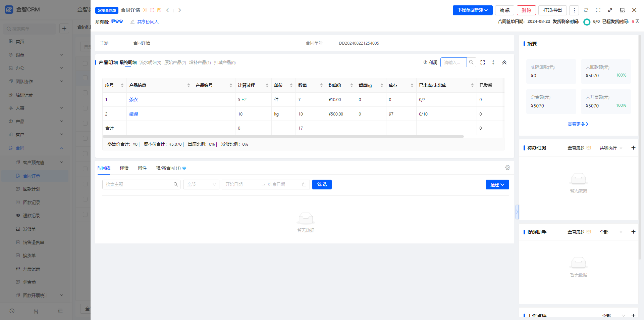Refresh the contract detail panel
Viewport: 644px width, 320px height.
(x=586, y=10)
